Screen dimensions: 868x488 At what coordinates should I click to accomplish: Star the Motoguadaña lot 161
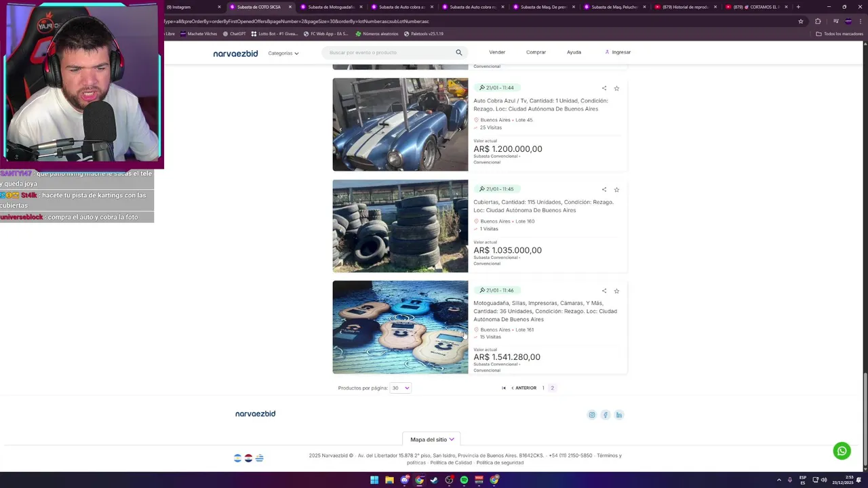click(616, 291)
